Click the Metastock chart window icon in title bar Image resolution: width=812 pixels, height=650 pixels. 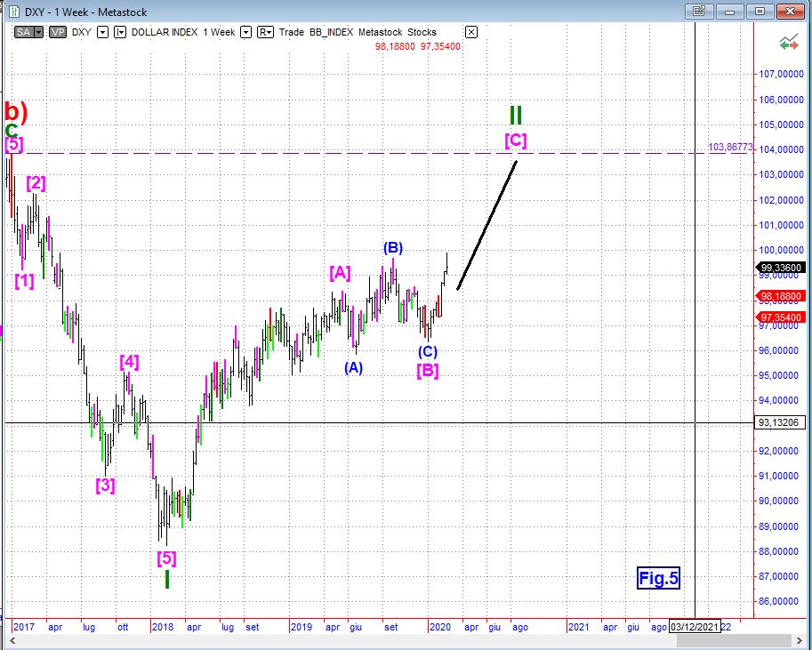click(x=13, y=12)
